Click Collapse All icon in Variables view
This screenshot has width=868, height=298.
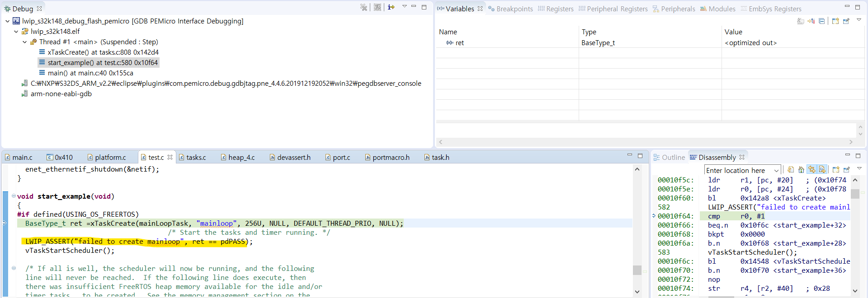822,21
